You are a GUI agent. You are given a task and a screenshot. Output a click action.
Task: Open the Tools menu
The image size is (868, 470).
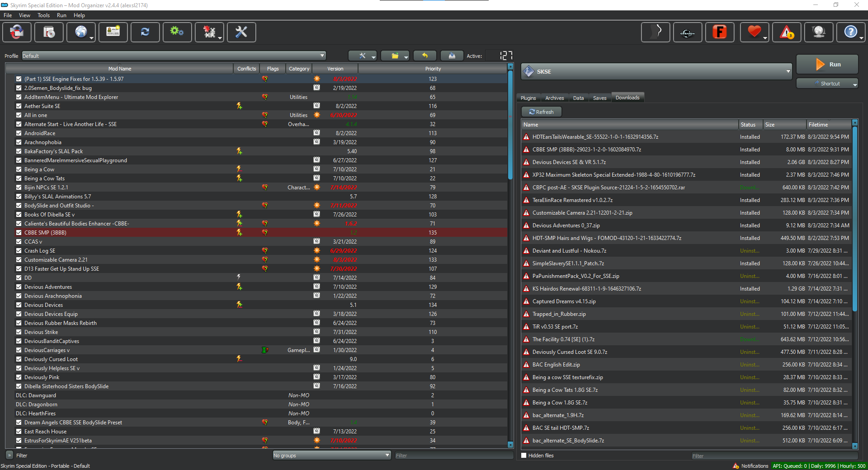pyautogui.click(x=43, y=15)
